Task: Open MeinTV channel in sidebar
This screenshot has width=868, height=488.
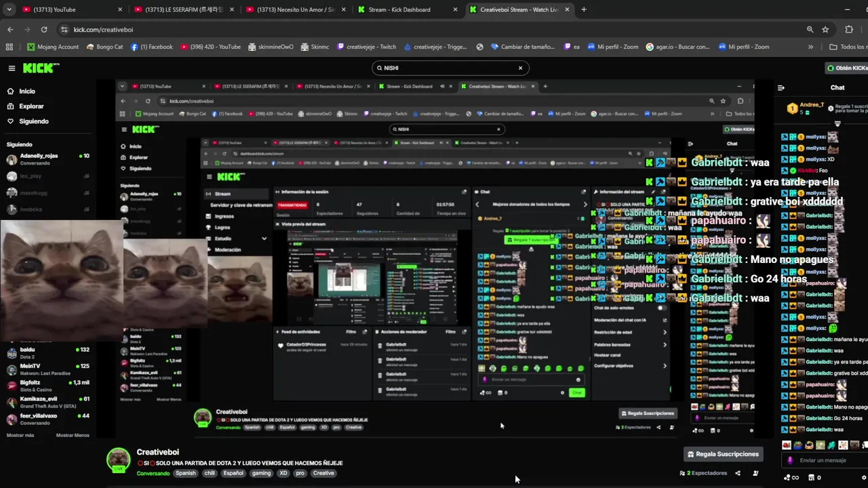Action: pyautogui.click(x=47, y=369)
